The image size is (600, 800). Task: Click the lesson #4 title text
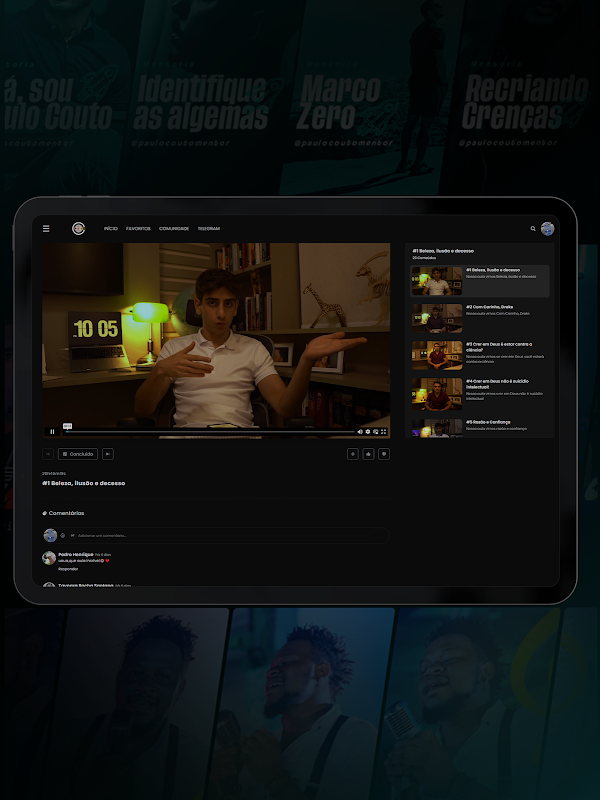coord(497,384)
